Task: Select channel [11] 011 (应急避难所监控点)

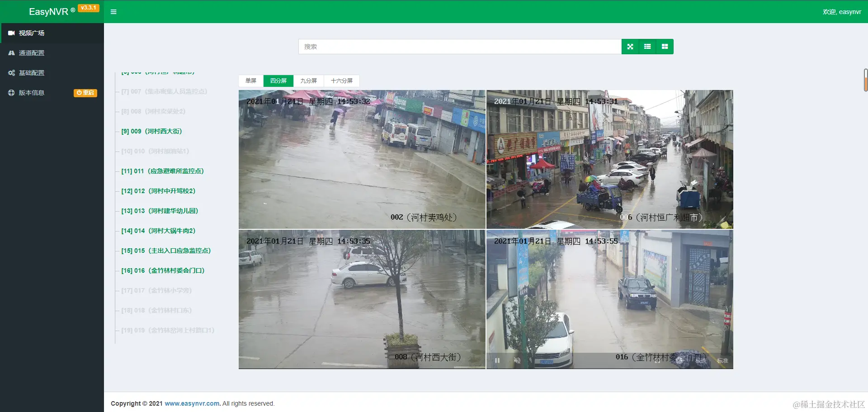Action: pos(162,171)
